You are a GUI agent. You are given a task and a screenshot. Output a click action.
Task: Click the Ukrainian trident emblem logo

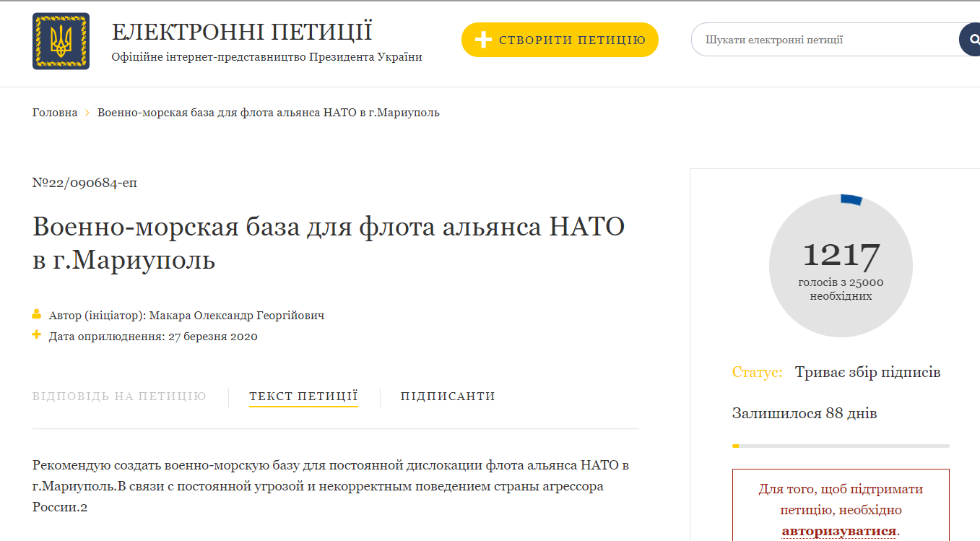pos(61,41)
